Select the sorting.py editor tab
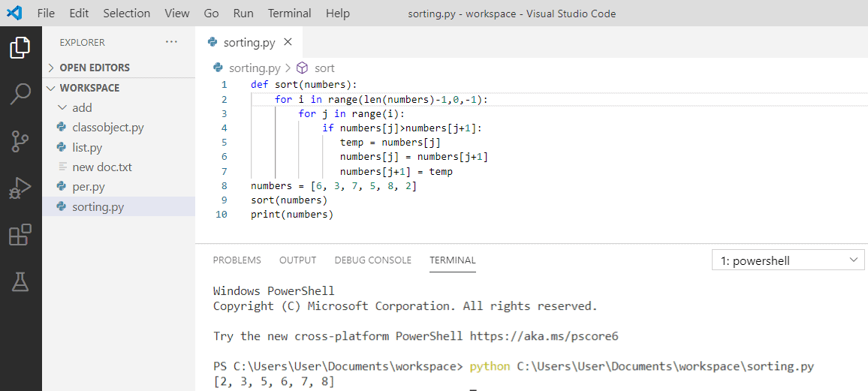868x391 pixels. (x=249, y=42)
